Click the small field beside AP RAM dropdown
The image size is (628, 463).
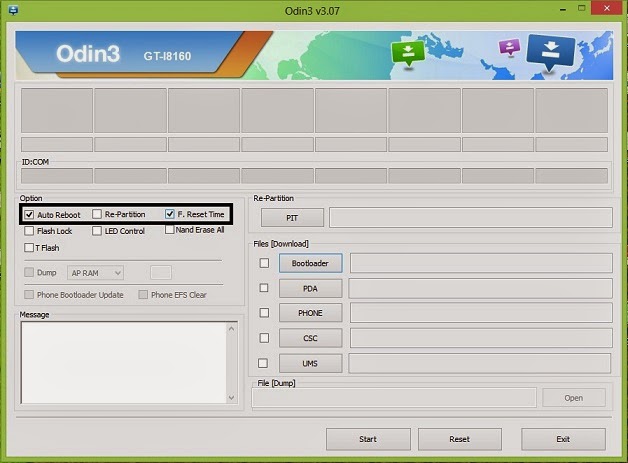click(161, 273)
